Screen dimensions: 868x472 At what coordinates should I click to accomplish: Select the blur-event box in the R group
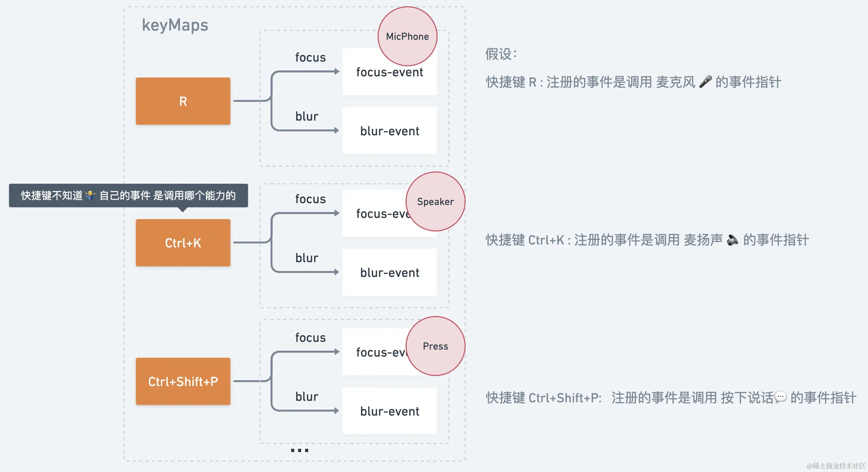click(x=390, y=131)
